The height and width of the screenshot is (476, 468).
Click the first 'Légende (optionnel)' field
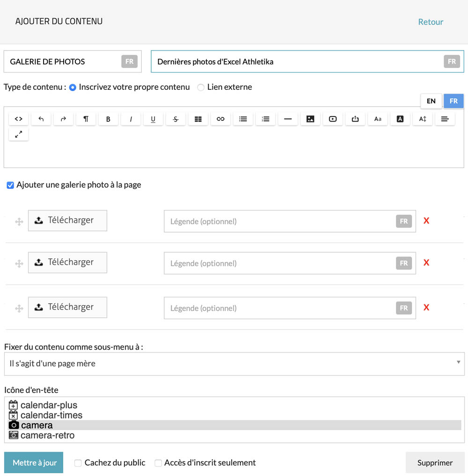[x=281, y=221]
